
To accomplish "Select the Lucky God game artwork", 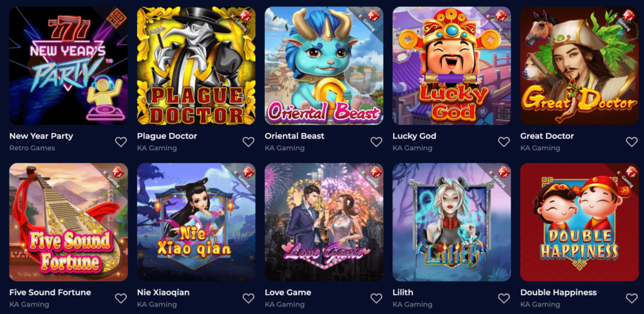I will (x=452, y=65).
